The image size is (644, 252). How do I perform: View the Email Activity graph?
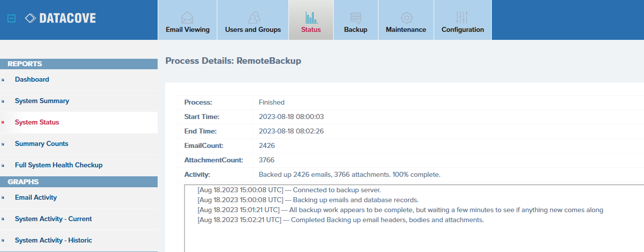[36, 197]
